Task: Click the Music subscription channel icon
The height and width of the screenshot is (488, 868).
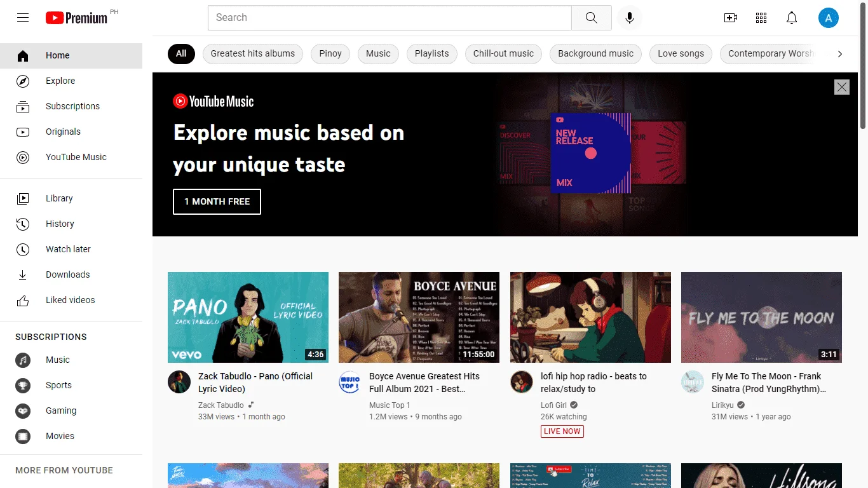Action: point(23,360)
